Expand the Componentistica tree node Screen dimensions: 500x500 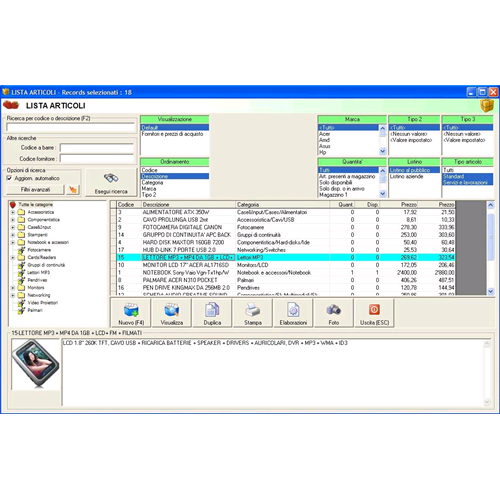[13, 220]
